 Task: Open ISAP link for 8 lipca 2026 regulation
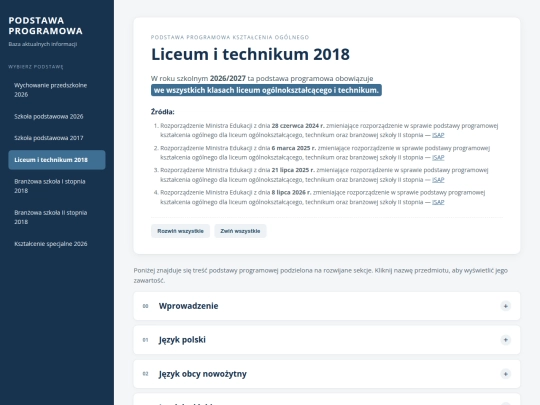(438, 202)
